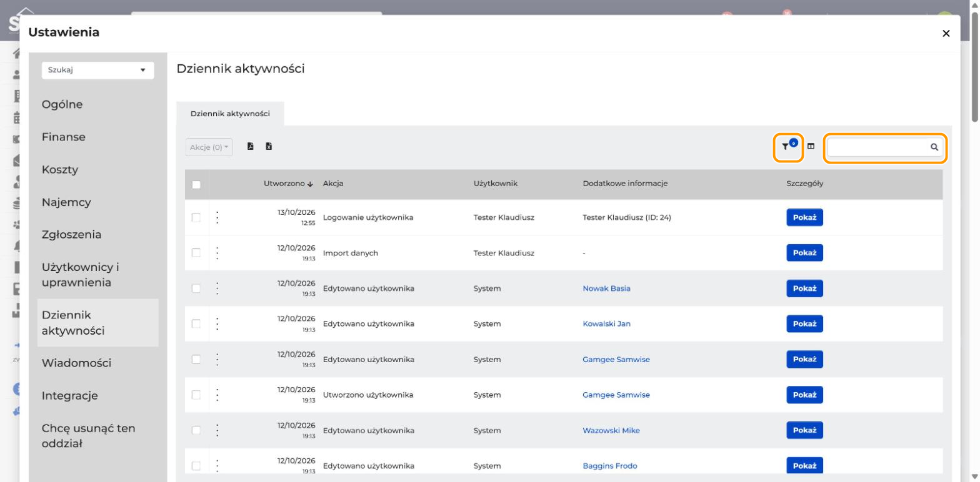Go to Koszty settings section
The height and width of the screenshot is (482, 980).
click(x=59, y=170)
